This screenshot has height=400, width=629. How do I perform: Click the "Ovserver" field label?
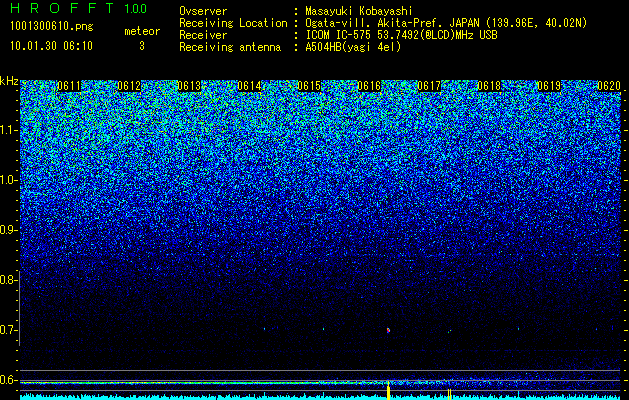click(203, 11)
